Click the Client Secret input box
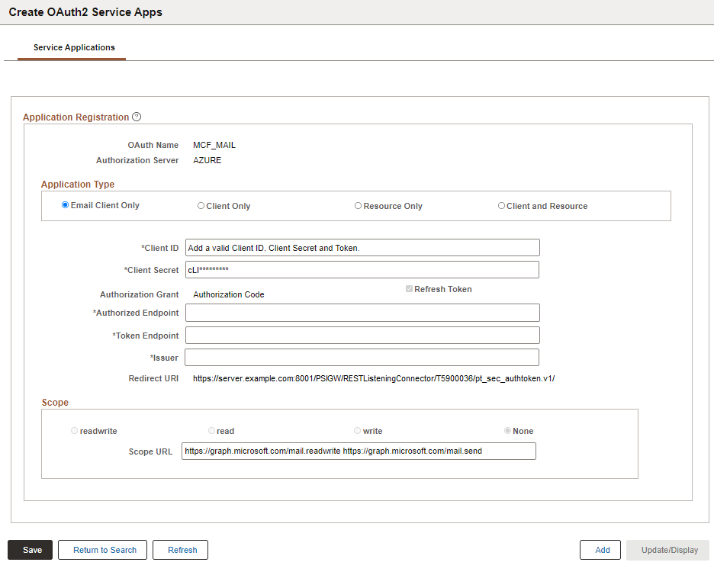This screenshot has height=588, width=714. 362,269
